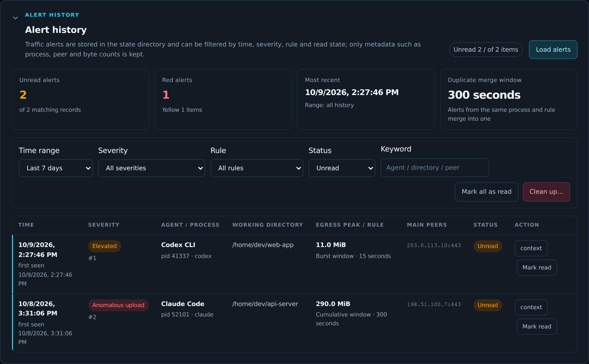Click the Claude Code agent name
This screenshot has width=589, height=364.
click(183, 304)
